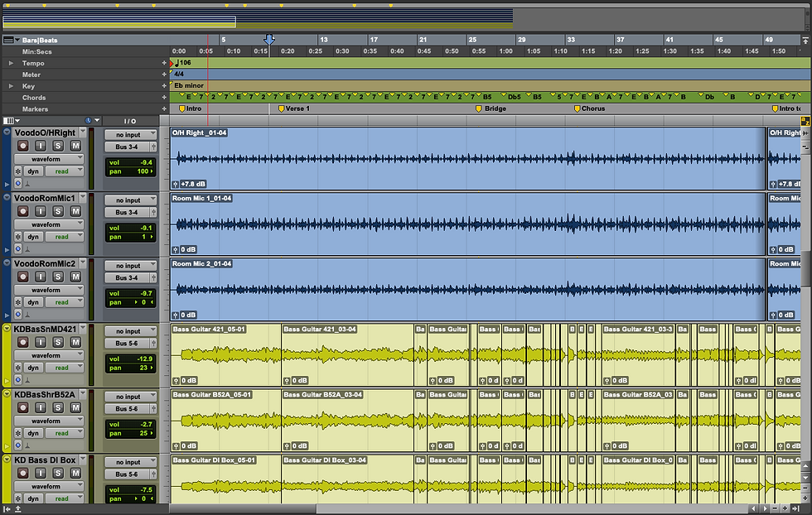This screenshot has height=515, width=812.
Task: Select the Min:Secs ruler
Action: (36, 52)
